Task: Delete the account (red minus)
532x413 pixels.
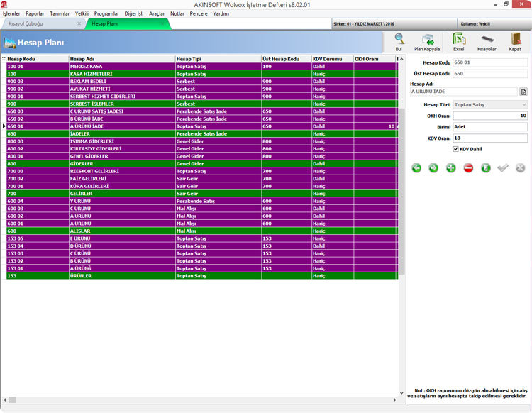Action: (468, 167)
